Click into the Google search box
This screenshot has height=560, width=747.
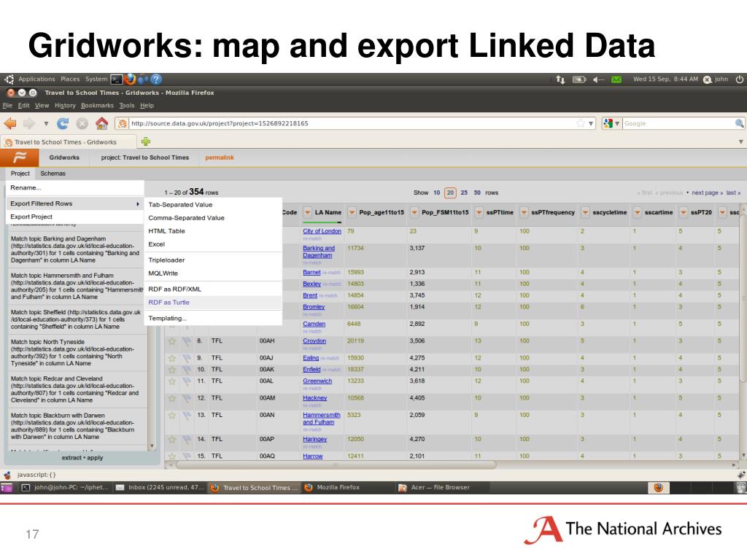[678, 123]
